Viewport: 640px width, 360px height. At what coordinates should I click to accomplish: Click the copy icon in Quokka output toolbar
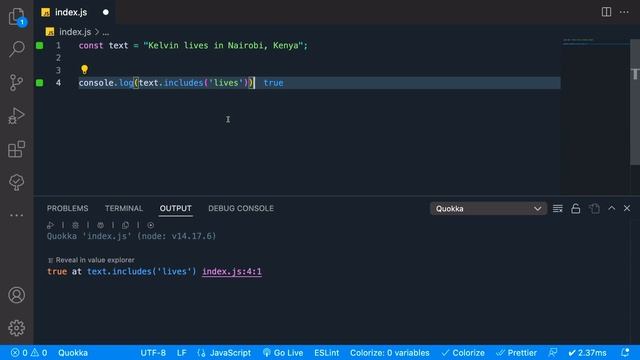point(126,225)
